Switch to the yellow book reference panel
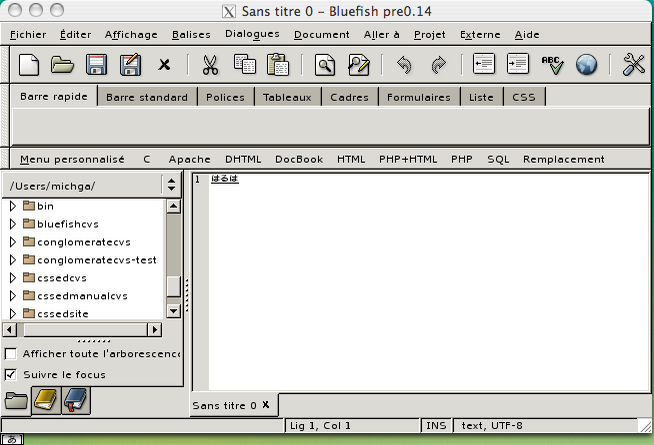This screenshot has height=445, width=654. (46, 400)
